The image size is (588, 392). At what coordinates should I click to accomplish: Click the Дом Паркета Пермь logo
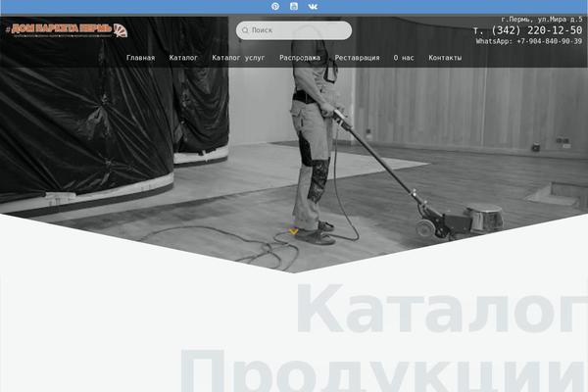point(67,30)
